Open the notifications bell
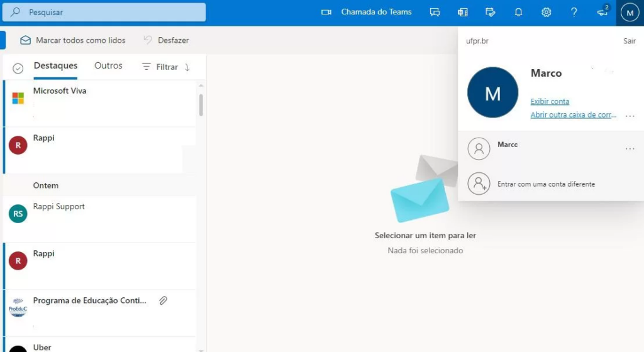 coord(518,12)
